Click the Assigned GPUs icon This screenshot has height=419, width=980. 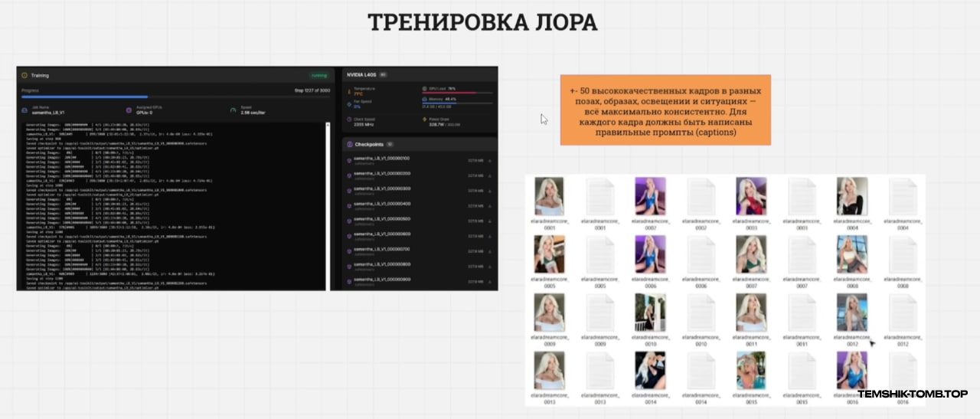pos(129,110)
